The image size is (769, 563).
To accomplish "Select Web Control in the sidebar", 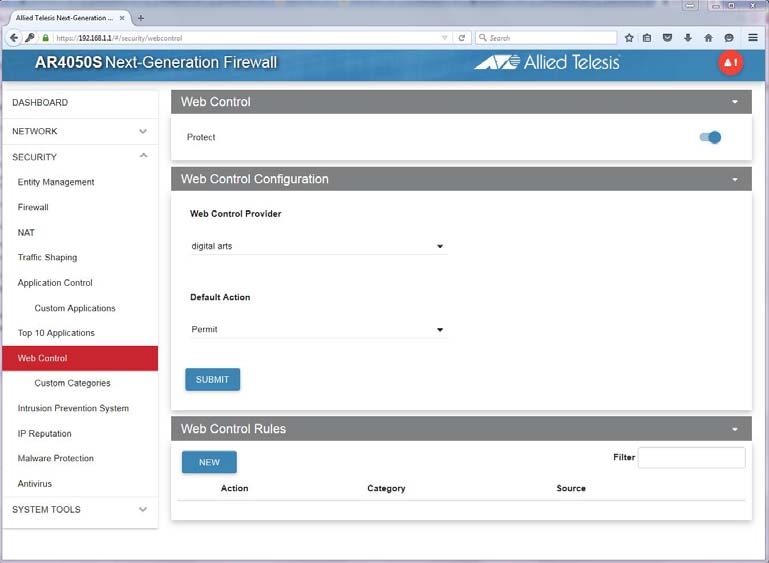I will pos(80,358).
